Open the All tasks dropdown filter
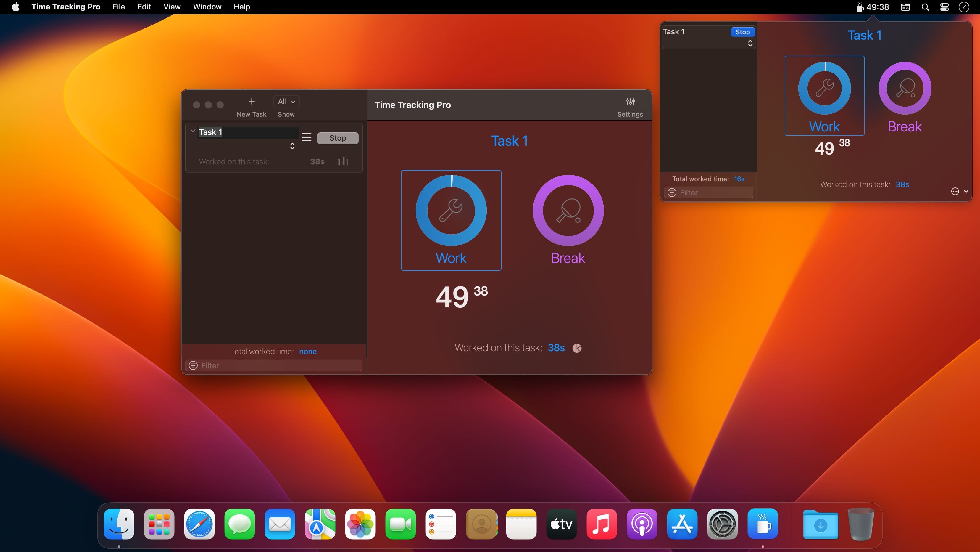The image size is (980, 552). point(285,102)
